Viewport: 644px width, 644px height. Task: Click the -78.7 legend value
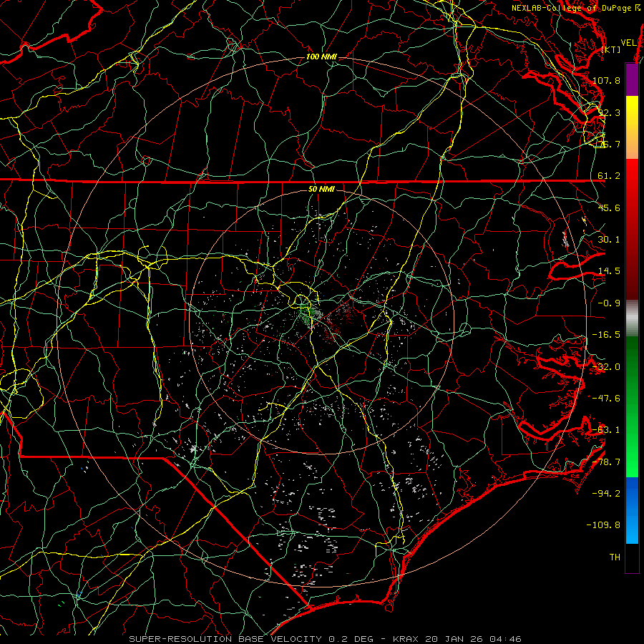606,462
